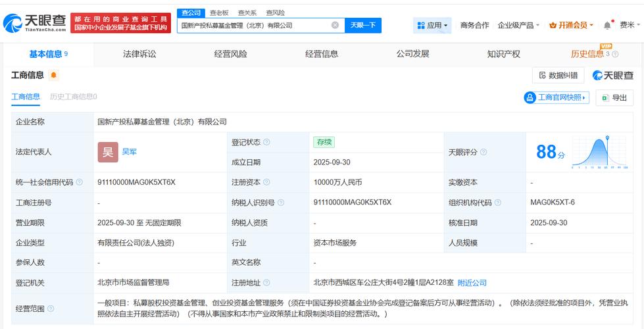Open the 历史工商信息 sub-tab
644x329 pixels.
click(73, 97)
